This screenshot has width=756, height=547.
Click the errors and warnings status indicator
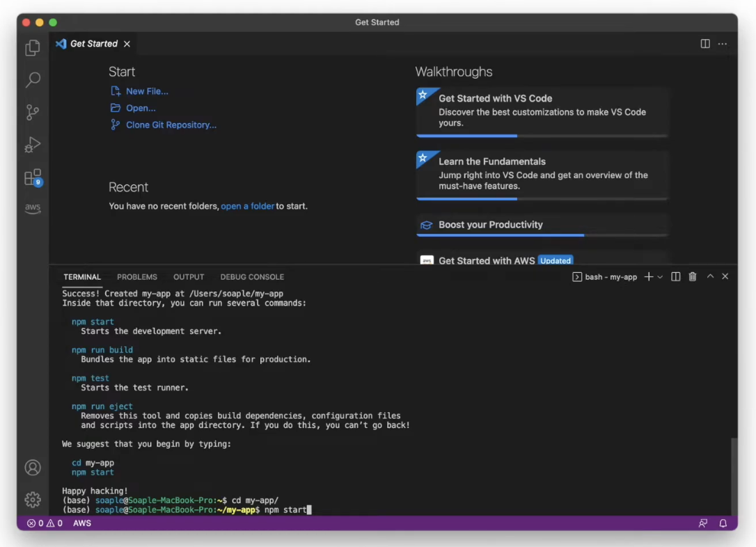click(45, 523)
